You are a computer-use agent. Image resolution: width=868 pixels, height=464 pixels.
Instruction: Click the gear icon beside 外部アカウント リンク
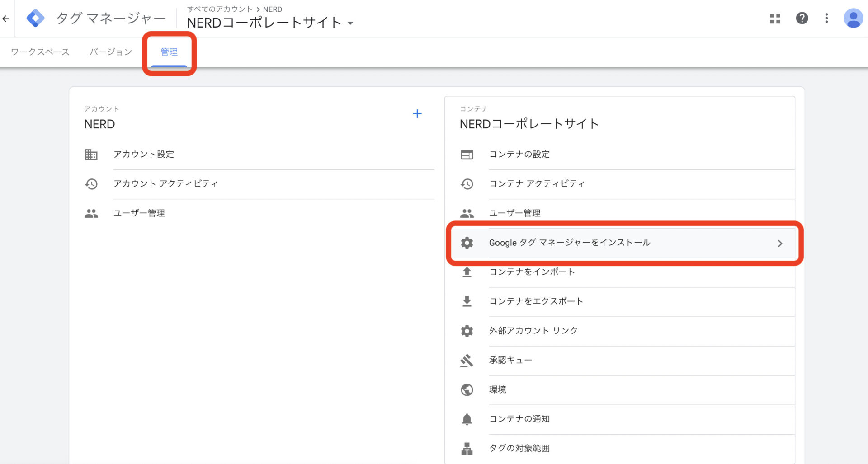467,331
